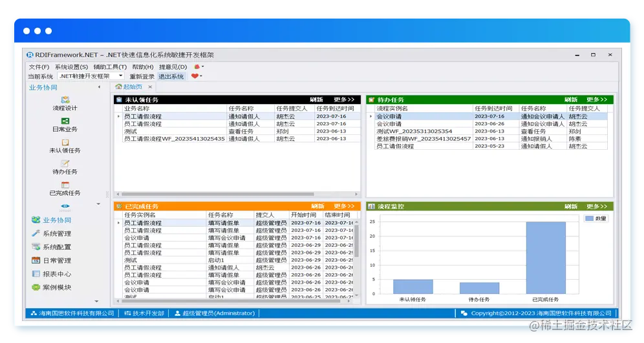Click the 已完成任务 panel header icon

click(119, 206)
